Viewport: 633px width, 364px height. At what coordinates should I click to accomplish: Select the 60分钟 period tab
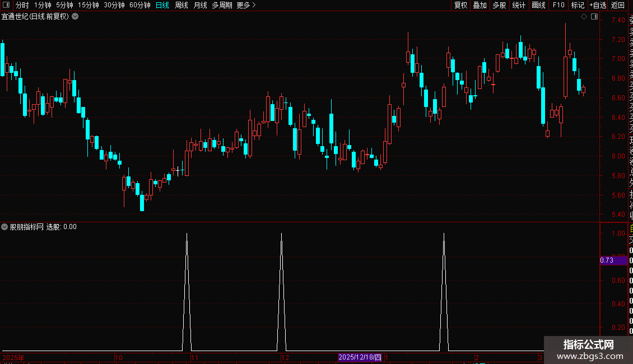(x=140, y=5)
